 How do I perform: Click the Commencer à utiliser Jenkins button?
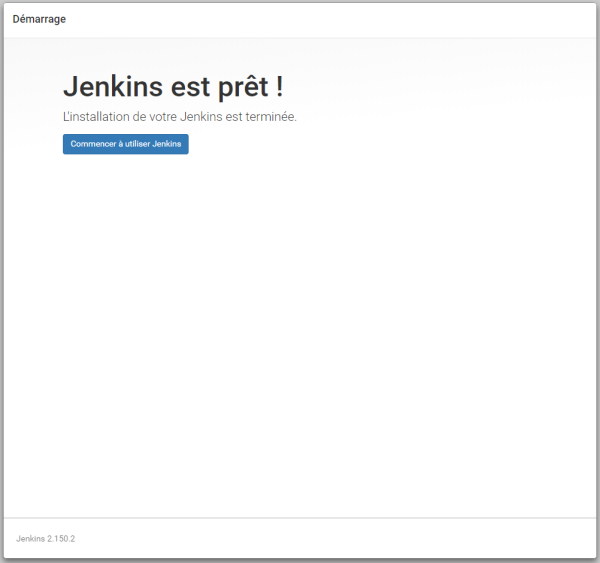[125, 144]
